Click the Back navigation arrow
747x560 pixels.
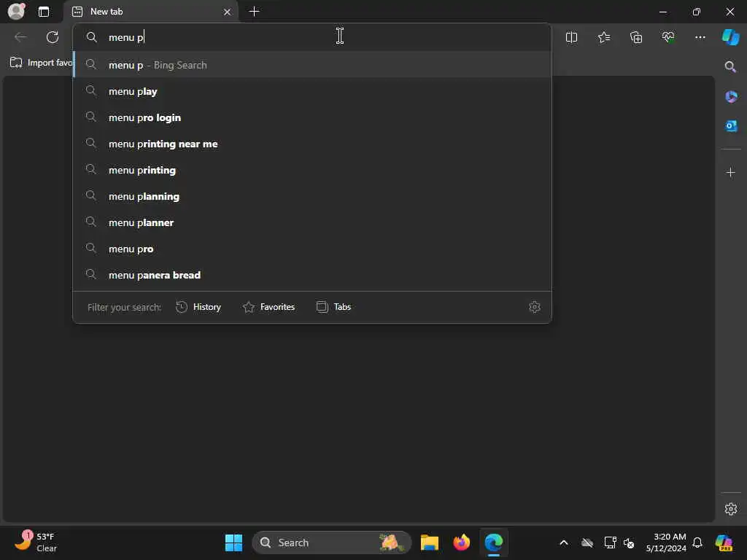point(20,37)
